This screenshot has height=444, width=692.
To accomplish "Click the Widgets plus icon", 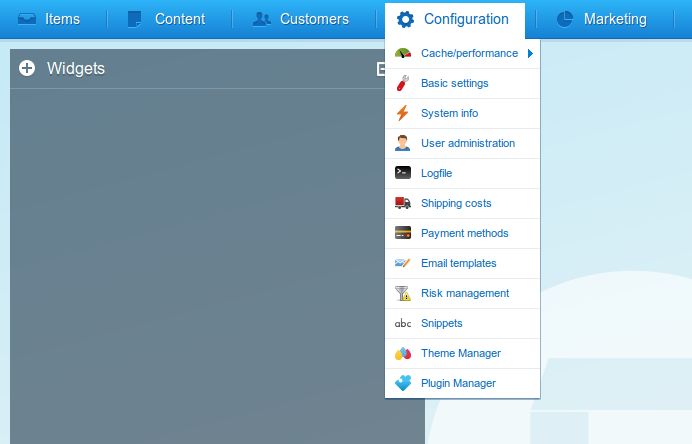I will click(27, 68).
